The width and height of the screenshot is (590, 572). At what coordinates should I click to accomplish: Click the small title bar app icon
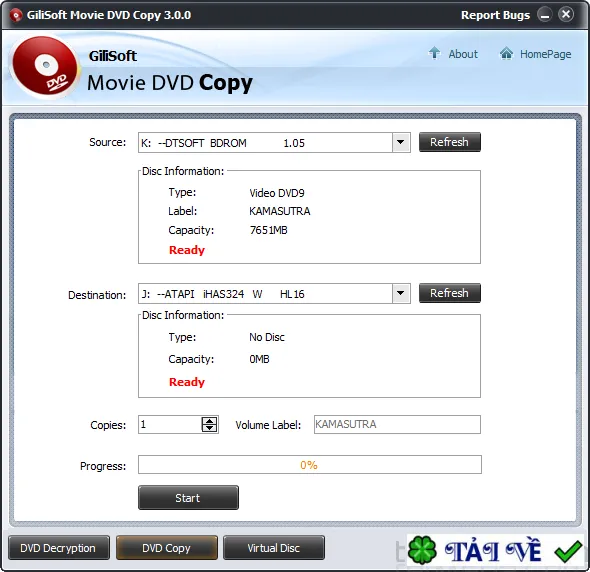[16, 15]
